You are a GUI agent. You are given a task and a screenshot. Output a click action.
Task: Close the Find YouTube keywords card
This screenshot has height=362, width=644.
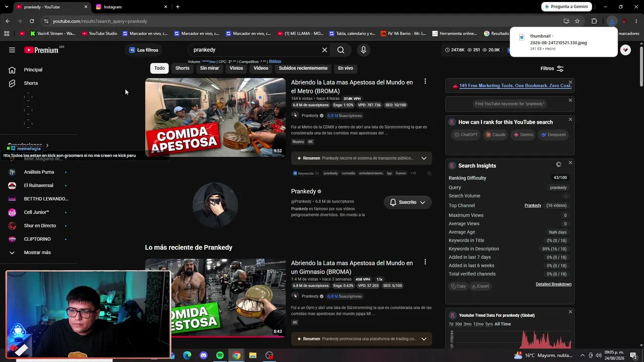point(570,100)
